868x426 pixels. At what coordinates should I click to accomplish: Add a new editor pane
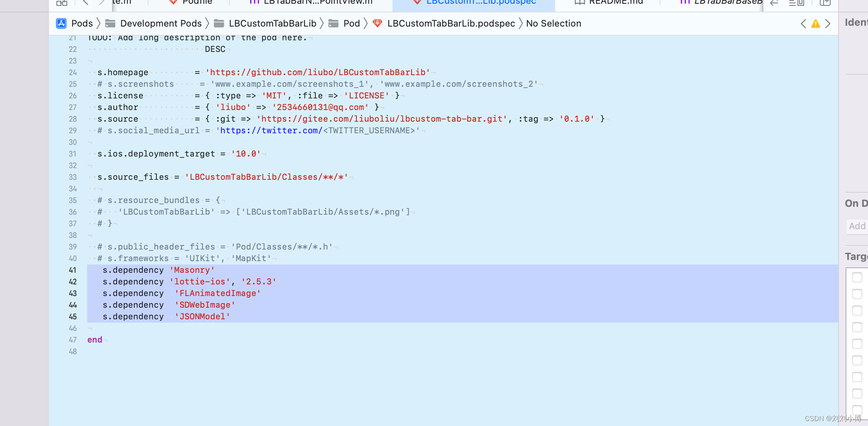(825, 2)
